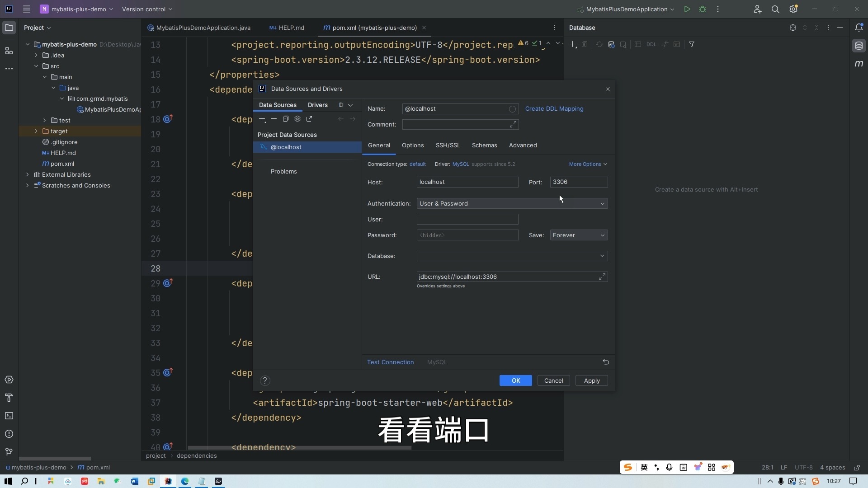Expand the Comment field editor
Screen dimensions: 868x488
[x=513, y=124]
